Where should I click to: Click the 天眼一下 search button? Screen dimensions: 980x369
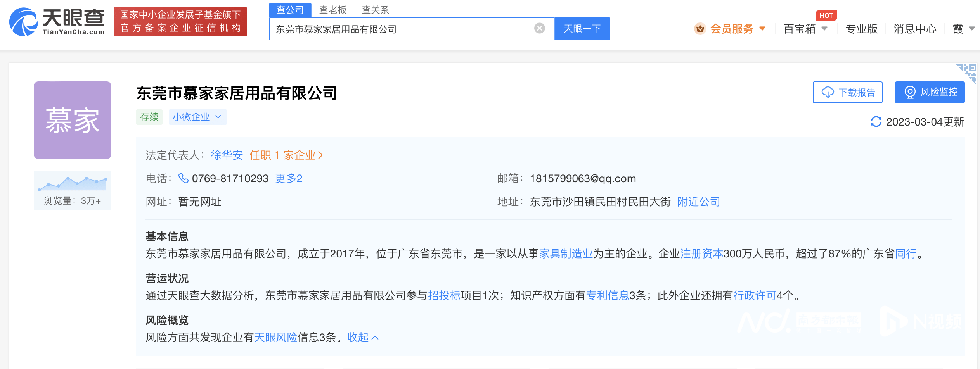pyautogui.click(x=582, y=29)
